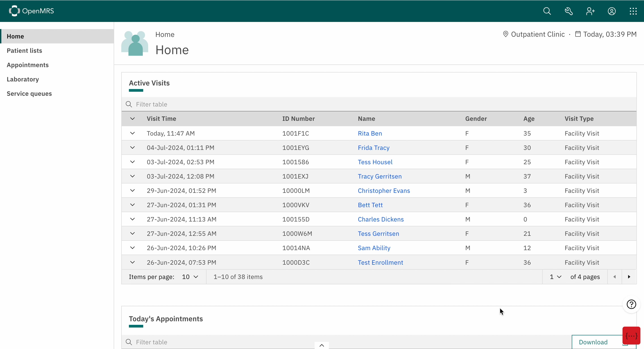The height and width of the screenshot is (349, 644).
Task: Go to next page of Active Visits
Action: (x=629, y=277)
